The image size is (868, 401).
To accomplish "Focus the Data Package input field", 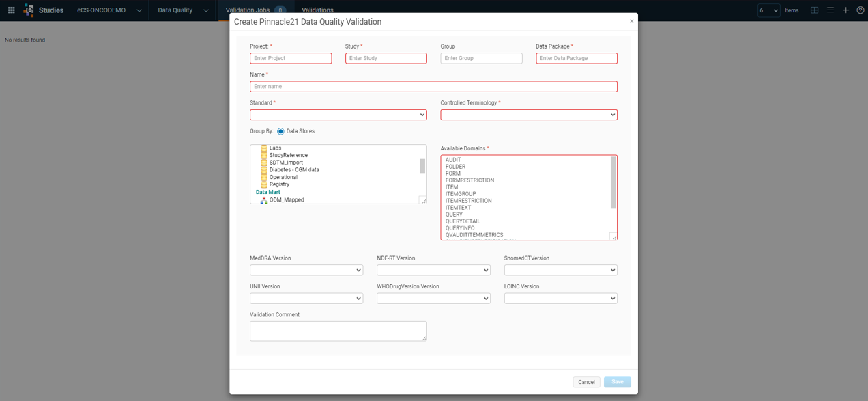I will [x=577, y=58].
